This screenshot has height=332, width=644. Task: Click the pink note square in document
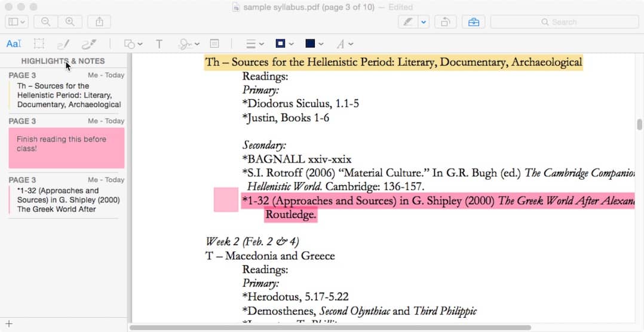coord(226,199)
